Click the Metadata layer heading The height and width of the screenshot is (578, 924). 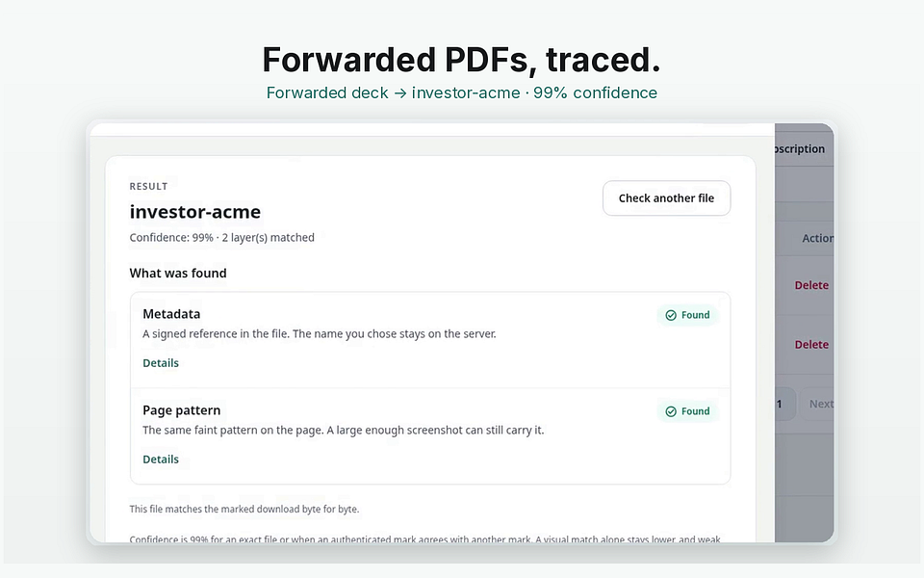coord(171,314)
